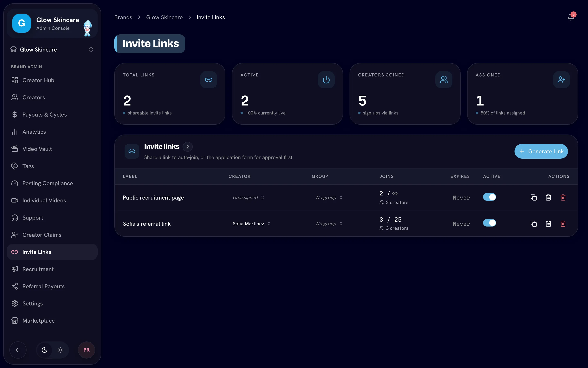
Task: Open the Video Vault section
Action: [52, 149]
